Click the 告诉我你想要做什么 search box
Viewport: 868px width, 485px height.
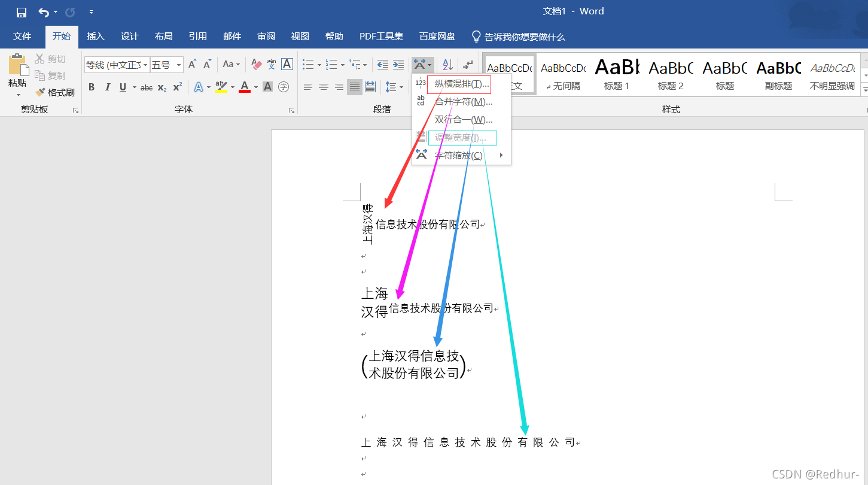(x=519, y=37)
